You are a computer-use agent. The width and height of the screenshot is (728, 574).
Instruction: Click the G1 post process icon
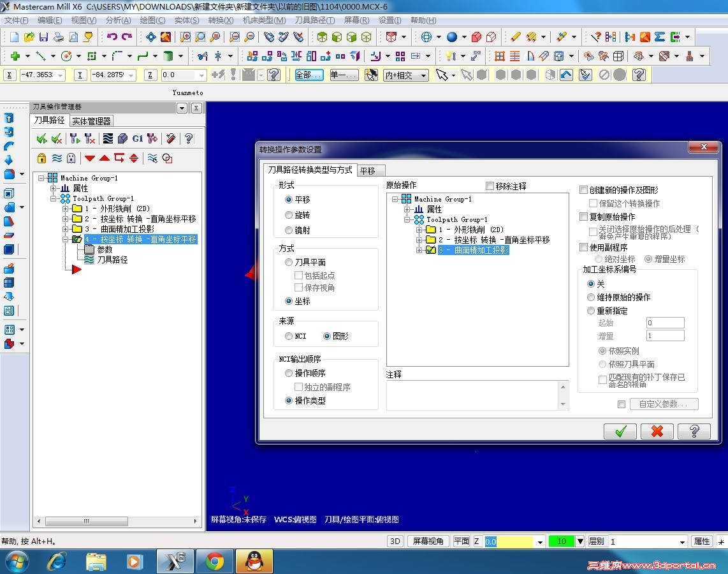tap(138, 138)
